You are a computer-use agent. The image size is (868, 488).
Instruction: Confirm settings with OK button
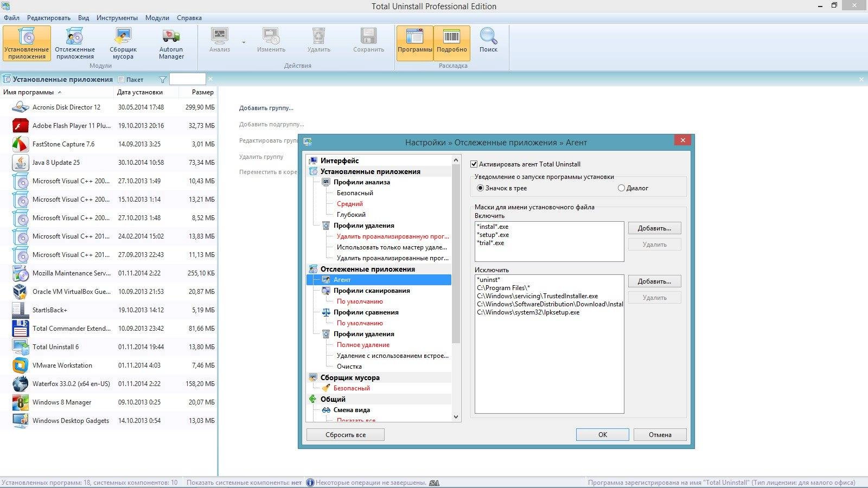point(603,435)
